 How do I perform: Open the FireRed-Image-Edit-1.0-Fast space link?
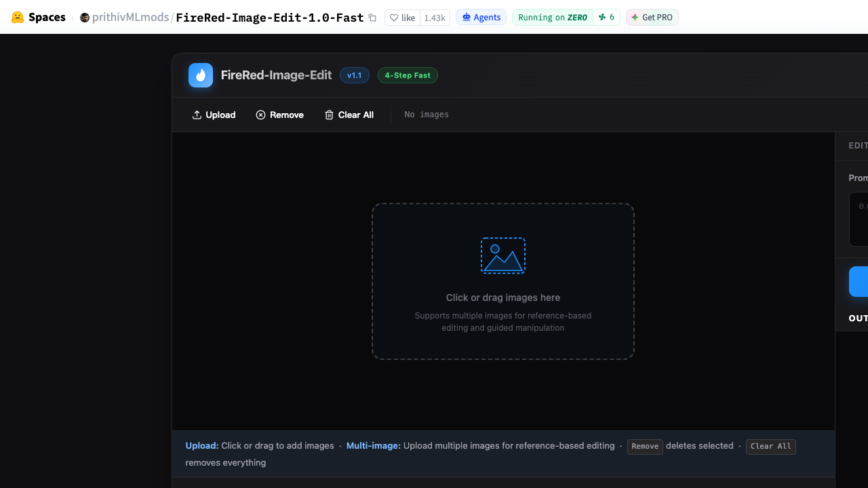(270, 18)
